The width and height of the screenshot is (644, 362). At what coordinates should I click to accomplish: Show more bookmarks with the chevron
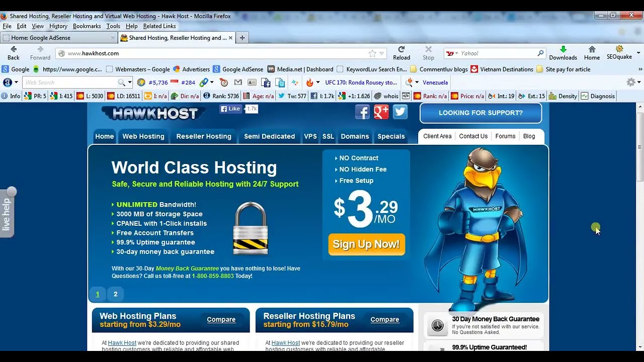pos(640,69)
